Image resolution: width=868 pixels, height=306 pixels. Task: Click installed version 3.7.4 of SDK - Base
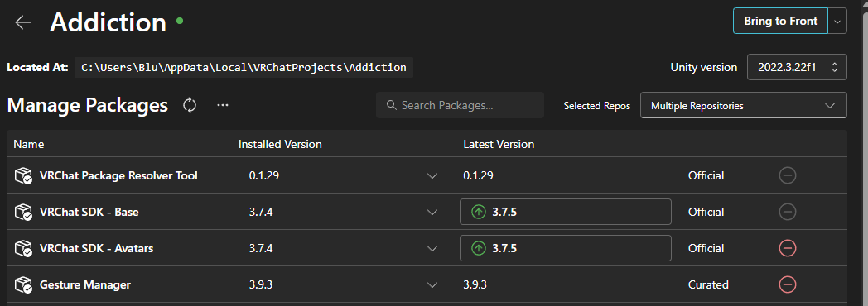coord(261,212)
